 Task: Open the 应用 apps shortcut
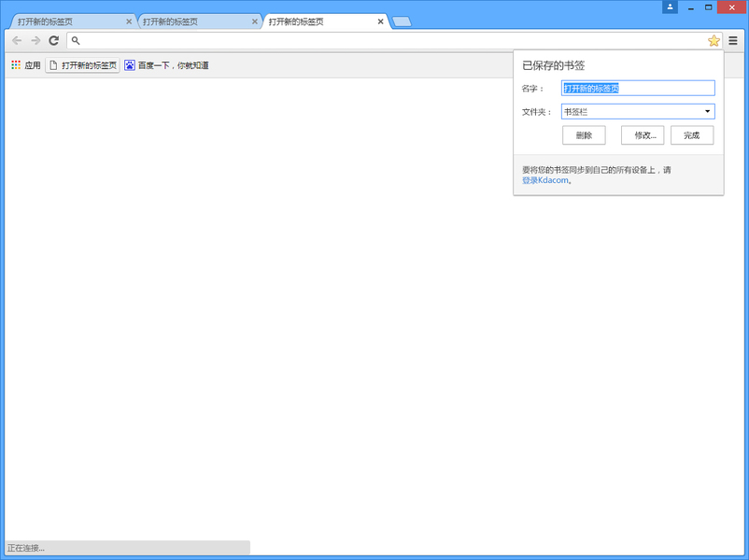click(x=26, y=65)
